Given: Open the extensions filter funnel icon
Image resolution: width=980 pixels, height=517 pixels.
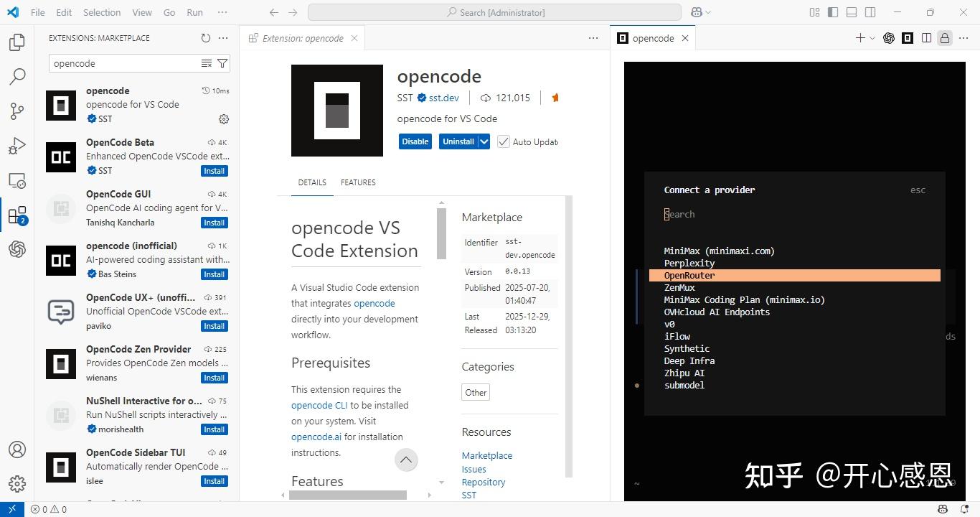Looking at the screenshot, I should [x=222, y=63].
